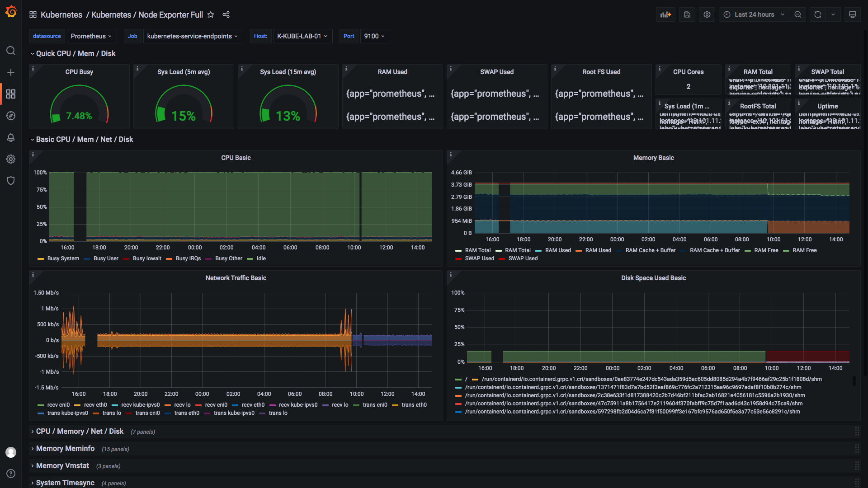Open the Sys Load (15m avg) panel title
This screenshot has height=488, width=868.
(288, 72)
